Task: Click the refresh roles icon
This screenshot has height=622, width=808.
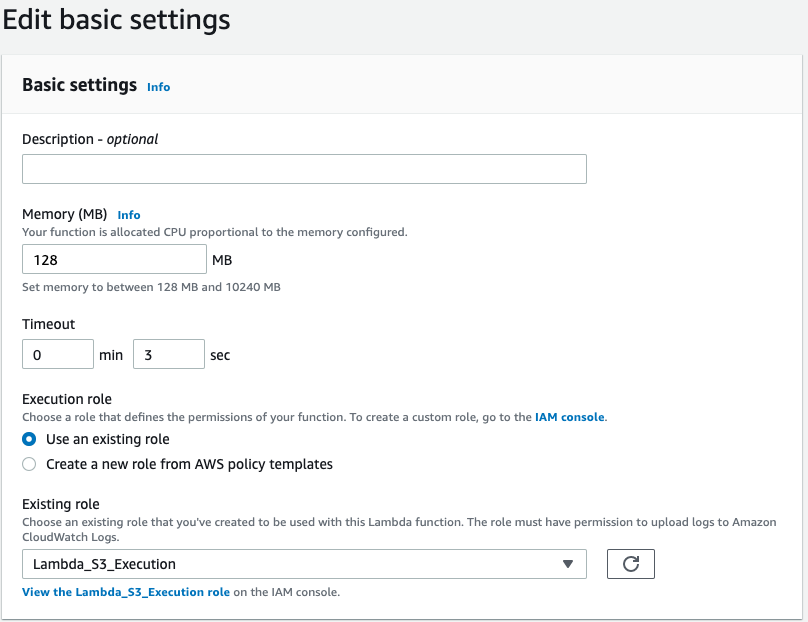Action: pyautogui.click(x=630, y=564)
